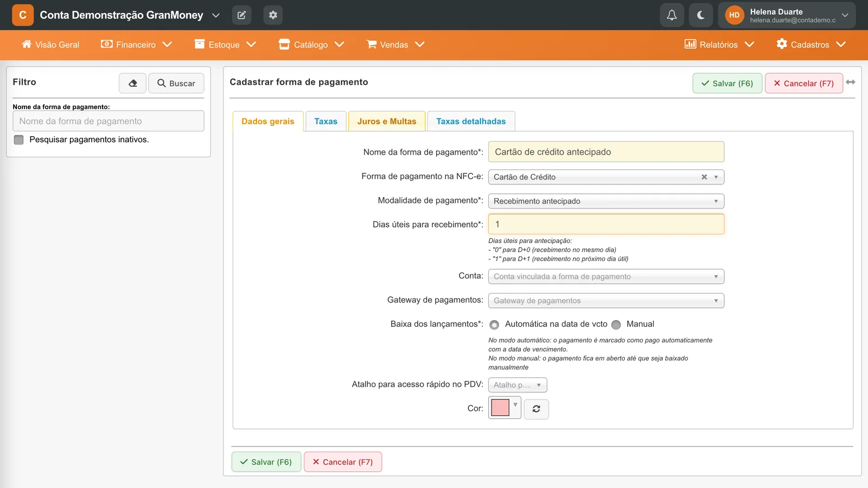The height and width of the screenshot is (488, 868).
Task: Open the Relatórios menu
Action: [719, 45]
